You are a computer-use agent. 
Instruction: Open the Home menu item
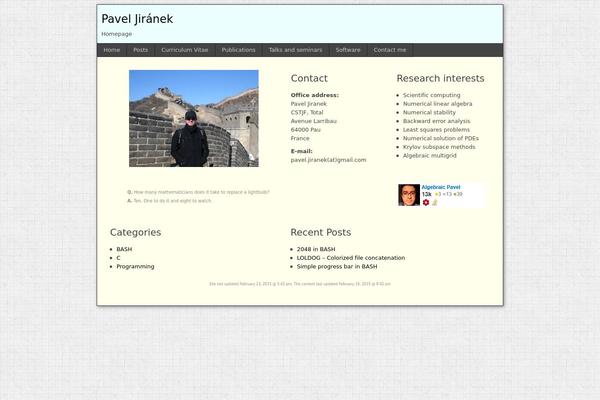point(112,50)
